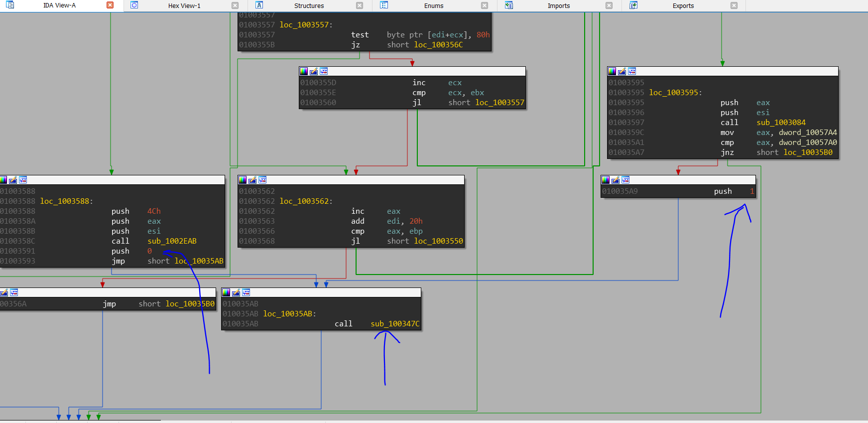
Task: Click pencil edit icon on the loc_1003595 block
Action: (x=622, y=71)
